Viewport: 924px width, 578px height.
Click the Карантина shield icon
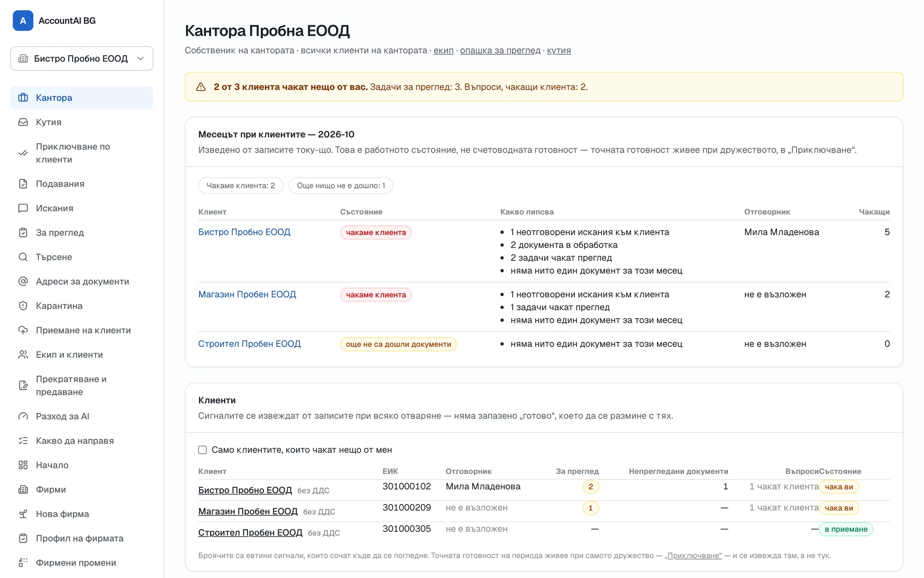pyautogui.click(x=23, y=306)
